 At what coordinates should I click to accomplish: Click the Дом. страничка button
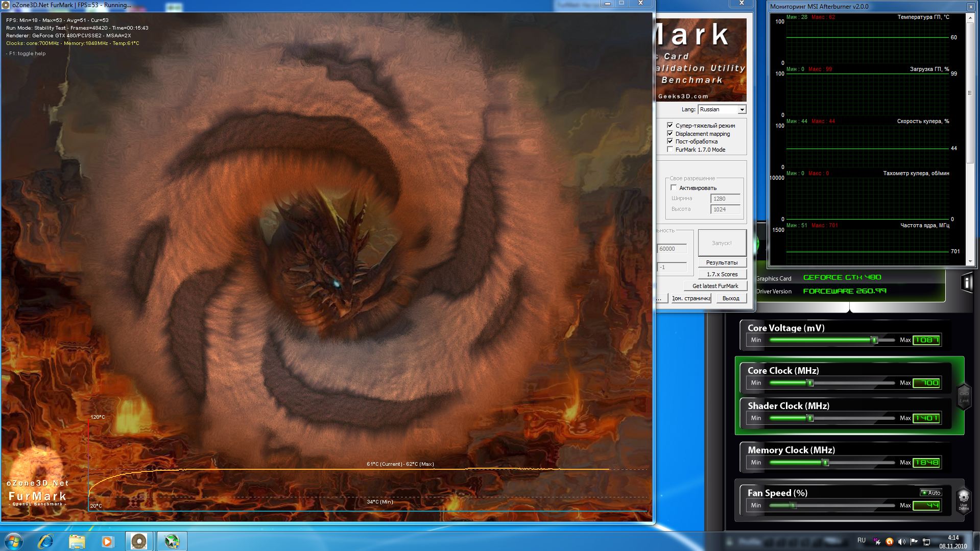[691, 298]
